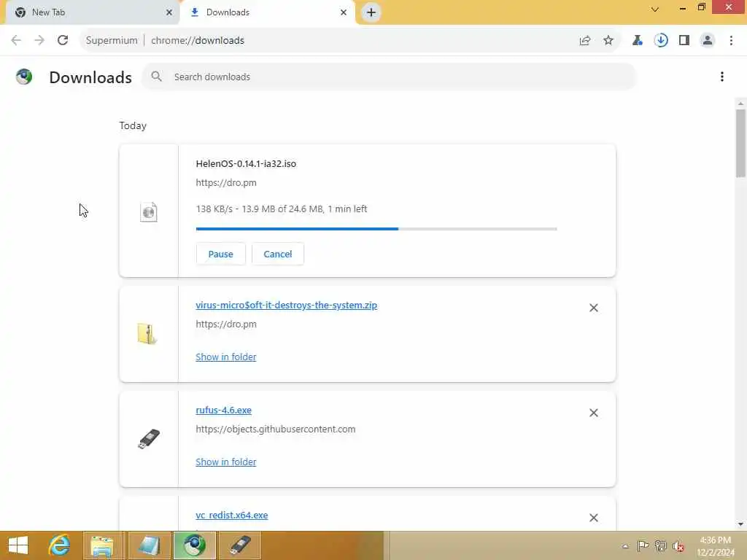Viewport: 747px width, 560px height.
Task: Pause the HelenOS download
Action: [x=220, y=254]
